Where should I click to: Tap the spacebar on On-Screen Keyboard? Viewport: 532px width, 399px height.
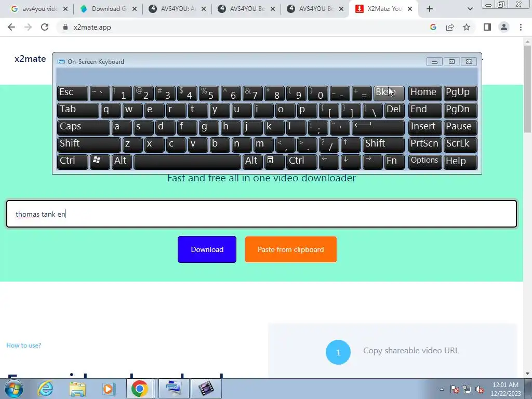(187, 162)
